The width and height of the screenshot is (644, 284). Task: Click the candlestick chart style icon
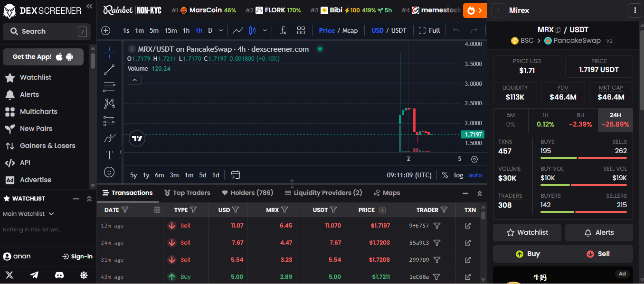coord(252,30)
